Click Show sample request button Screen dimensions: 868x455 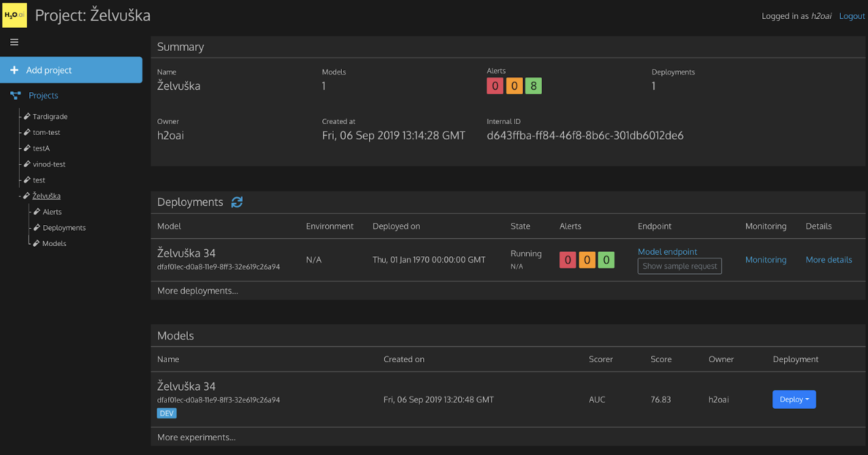point(679,266)
